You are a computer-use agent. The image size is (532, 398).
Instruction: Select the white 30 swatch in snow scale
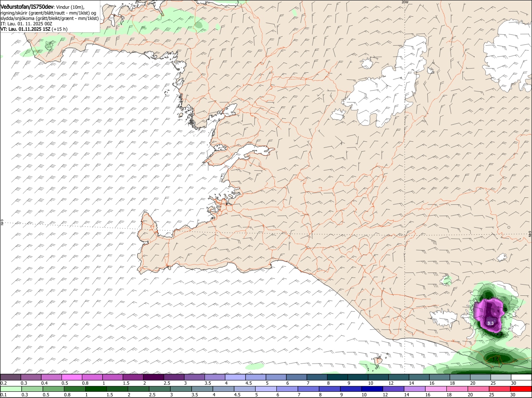[522, 377]
